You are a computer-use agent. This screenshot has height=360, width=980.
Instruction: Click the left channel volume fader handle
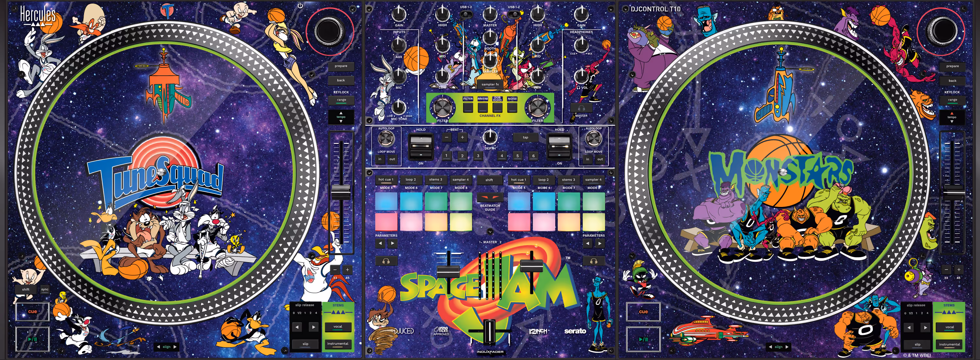pos(449,272)
